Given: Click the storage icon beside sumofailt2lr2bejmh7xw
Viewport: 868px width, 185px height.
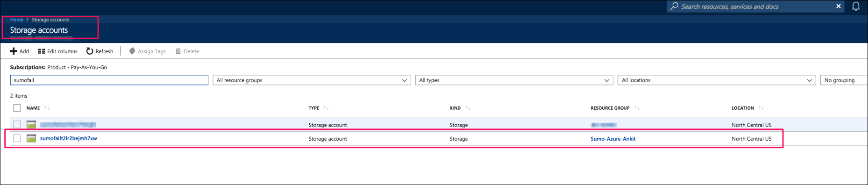Looking at the screenshot, I should click(x=31, y=138).
